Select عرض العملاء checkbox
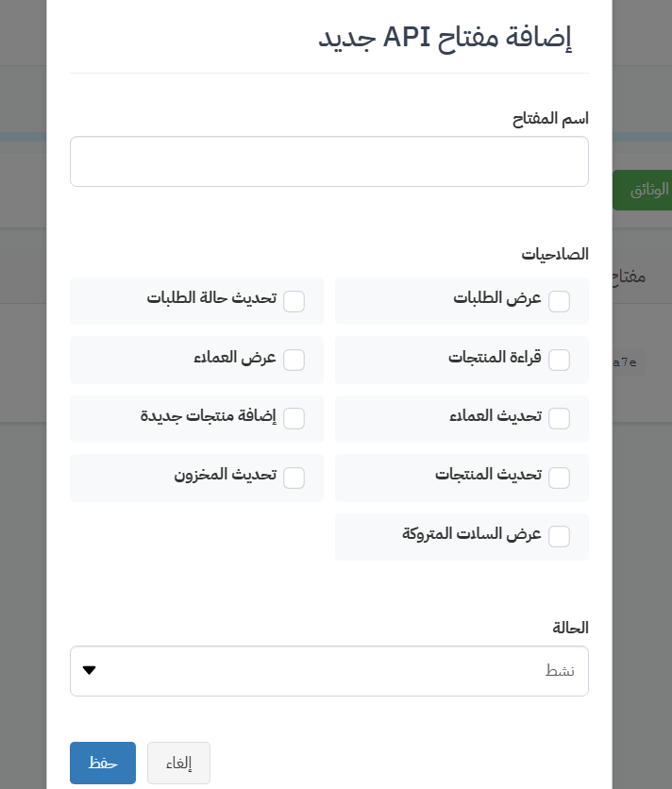 (294, 360)
